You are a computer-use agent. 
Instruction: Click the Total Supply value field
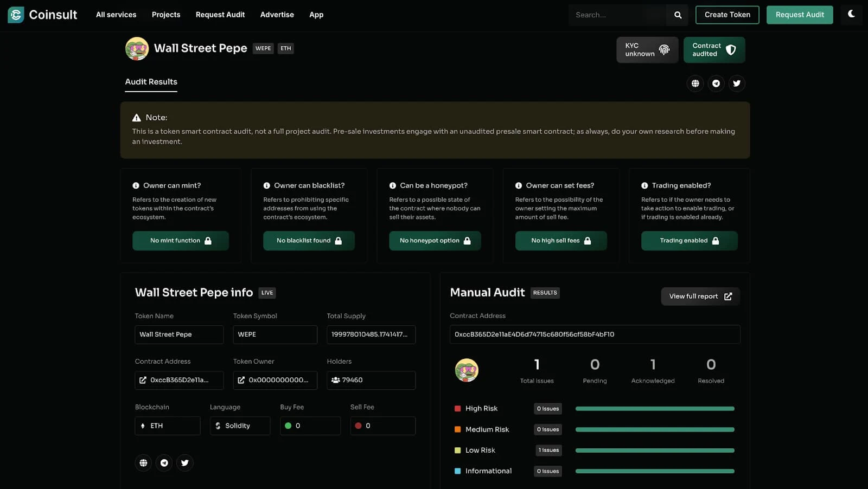371,334
